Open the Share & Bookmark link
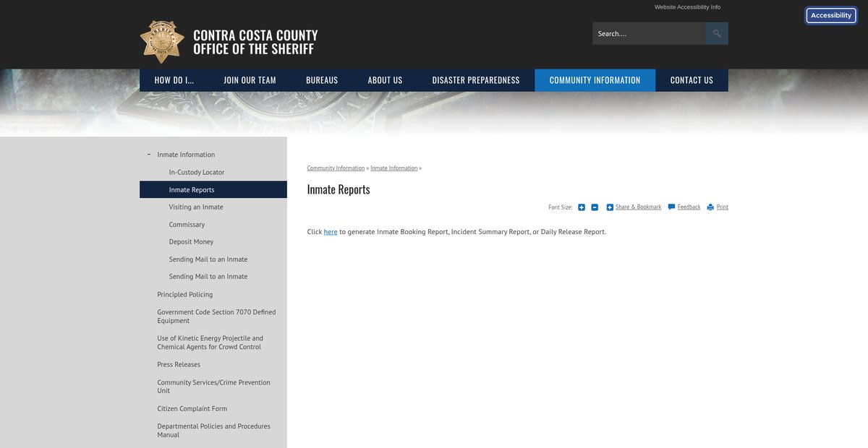Screen dimensions: 868x448 point(638,207)
